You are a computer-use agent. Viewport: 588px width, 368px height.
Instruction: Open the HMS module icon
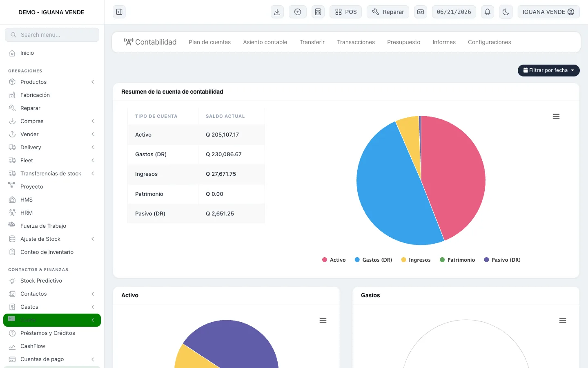click(12, 200)
